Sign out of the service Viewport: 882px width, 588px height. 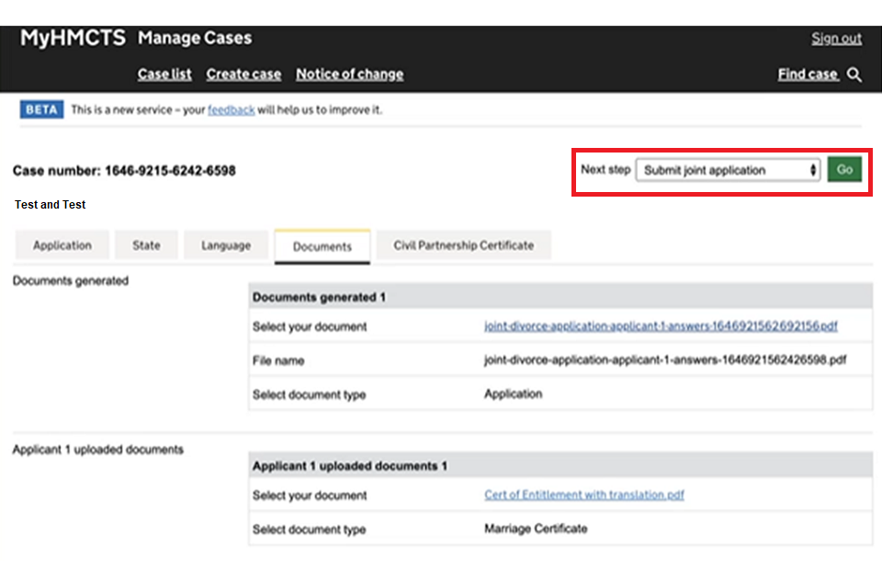coord(836,39)
